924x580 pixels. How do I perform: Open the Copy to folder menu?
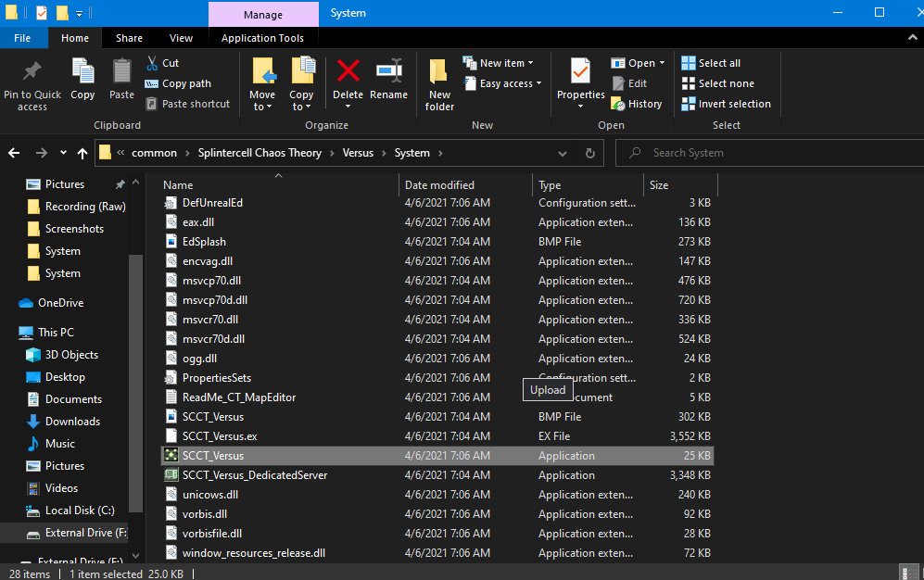[301, 100]
